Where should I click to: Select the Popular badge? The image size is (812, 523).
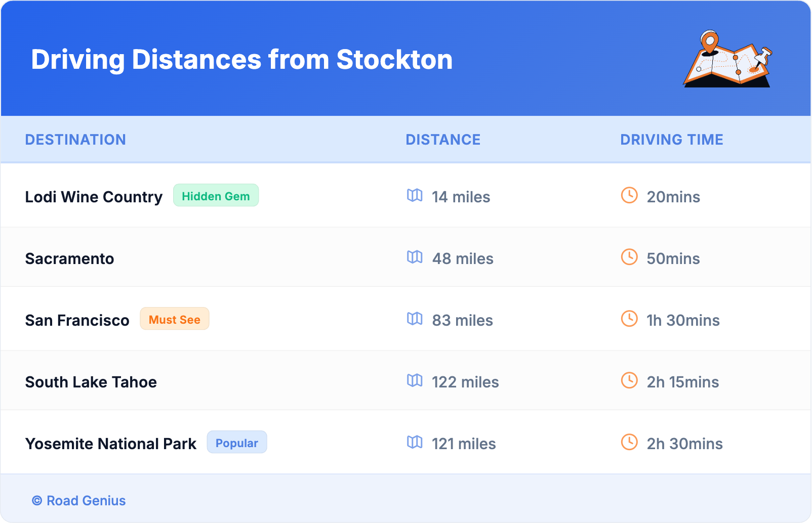tap(237, 443)
